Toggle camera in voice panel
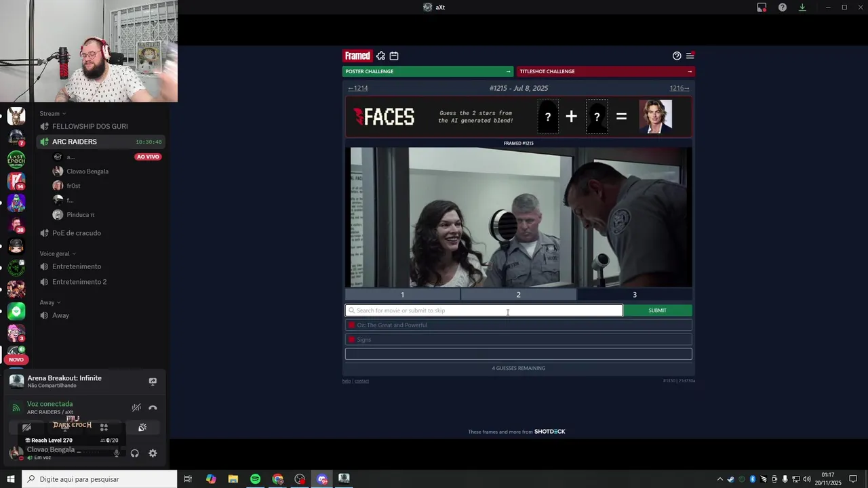Viewport: 868px width, 488px height. coord(26,428)
